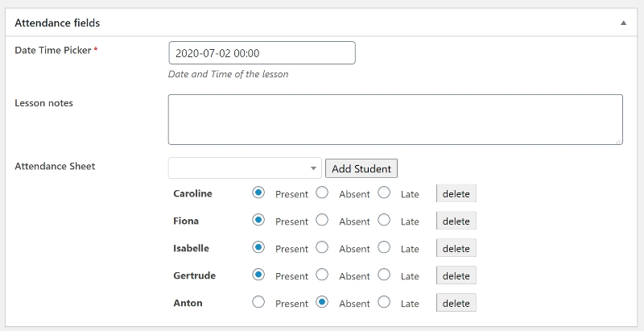The height and width of the screenshot is (331, 644).
Task: Mark Anton as Absent
Action: (x=322, y=302)
